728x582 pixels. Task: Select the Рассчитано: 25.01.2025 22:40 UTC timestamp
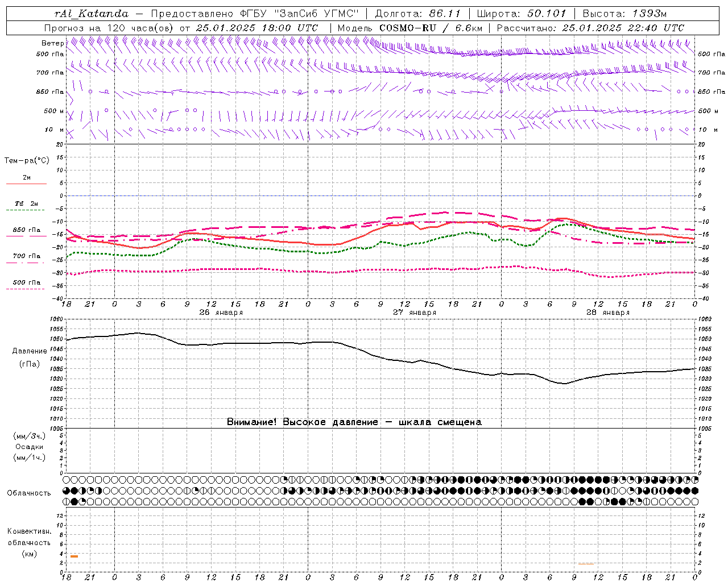tap(590, 28)
